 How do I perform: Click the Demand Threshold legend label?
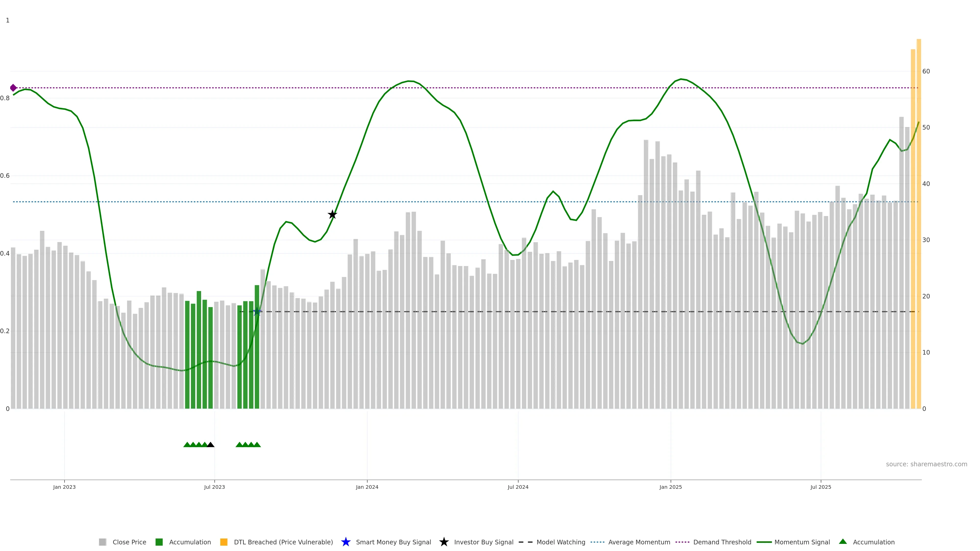coord(722,542)
